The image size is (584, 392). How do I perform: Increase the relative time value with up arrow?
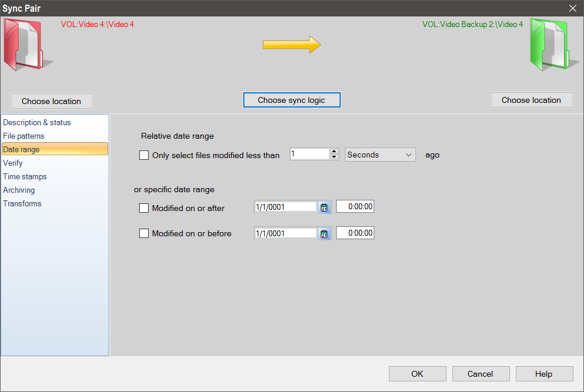[334, 152]
